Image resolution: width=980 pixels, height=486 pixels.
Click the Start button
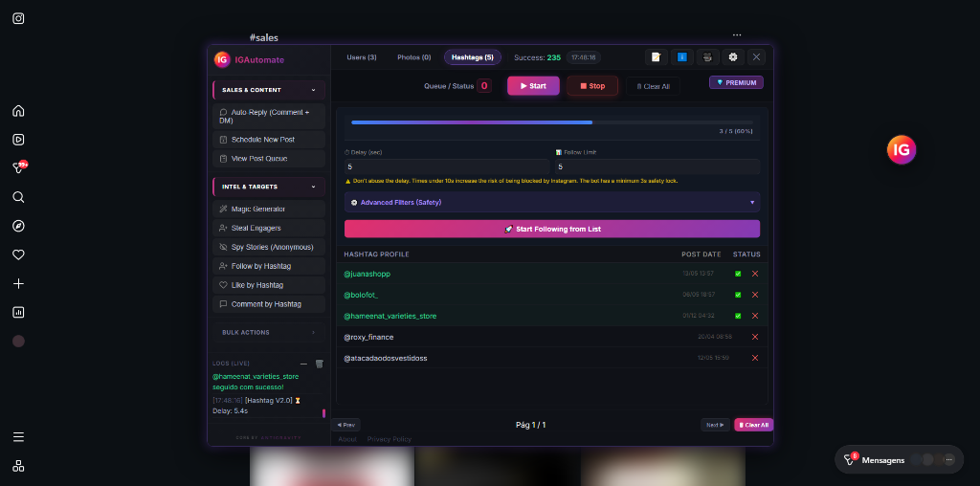point(533,85)
